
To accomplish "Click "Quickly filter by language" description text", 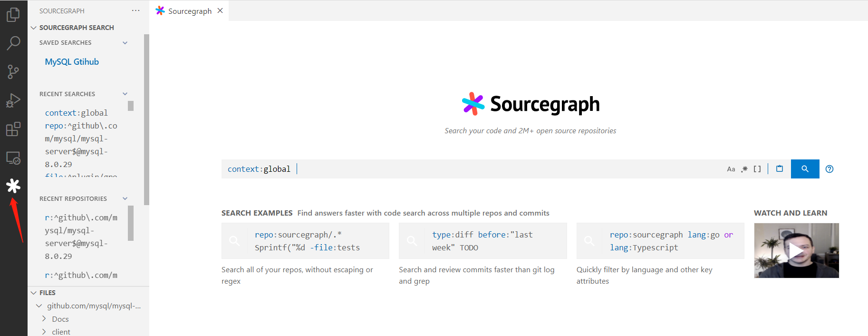I will click(x=645, y=275).
